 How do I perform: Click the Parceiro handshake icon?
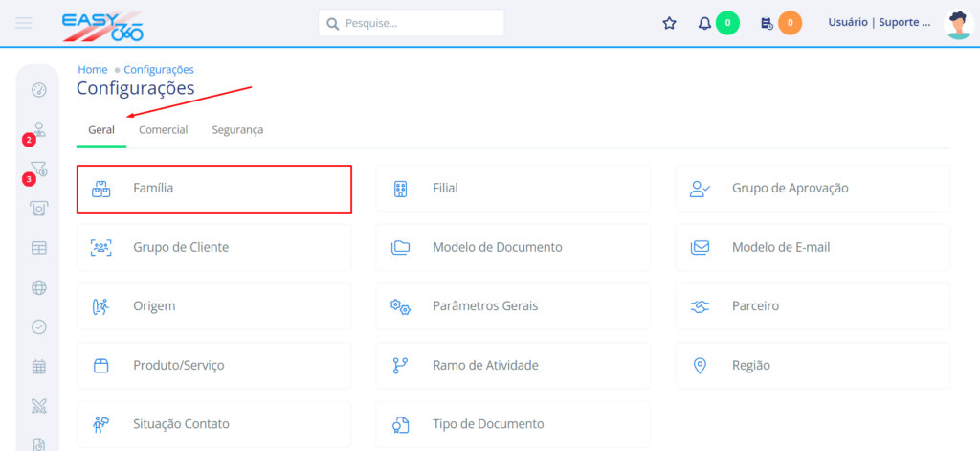700,306
